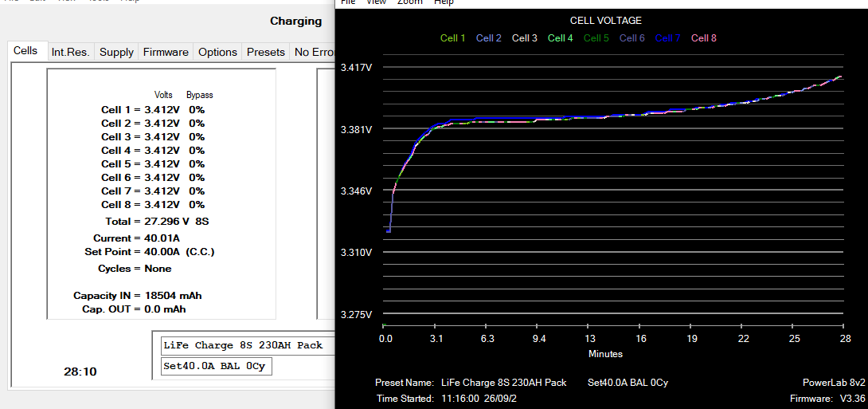The width and height of the screenshot is (868, 409).
Task: Select the Supply tab
Action: (x=116, y=52)
